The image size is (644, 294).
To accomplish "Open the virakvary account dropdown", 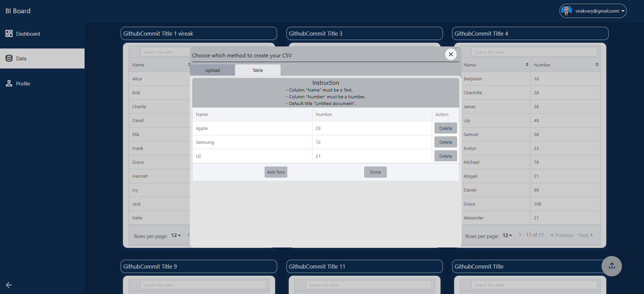I will [593, 11].
